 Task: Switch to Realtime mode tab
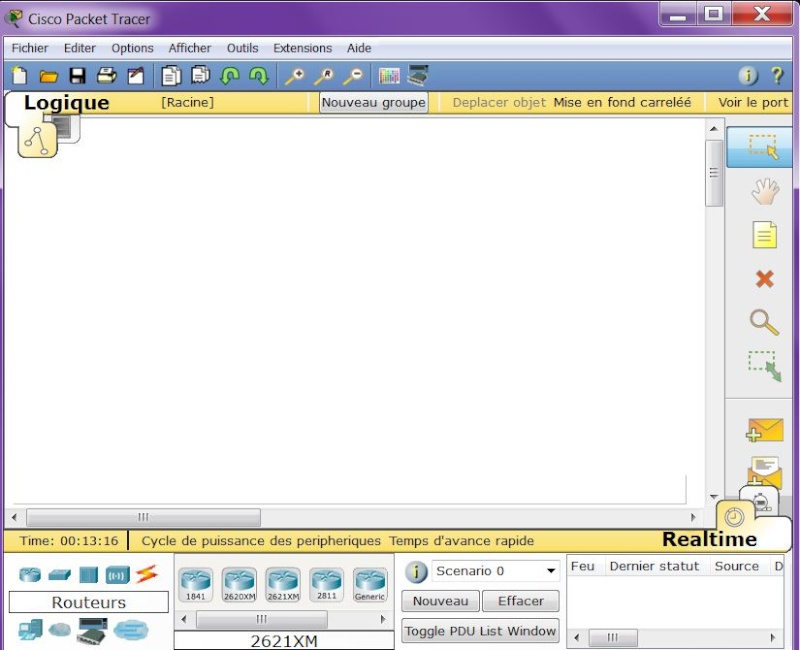(709, 539)
